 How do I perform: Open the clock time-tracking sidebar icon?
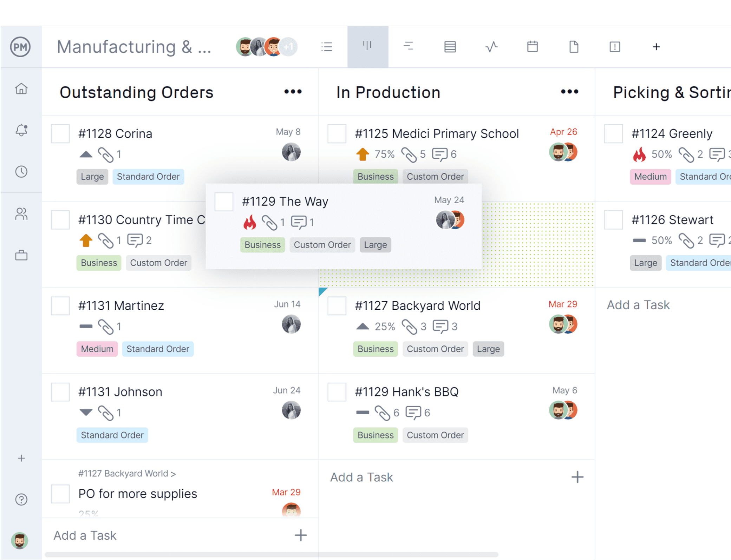(x=21, y=172)
